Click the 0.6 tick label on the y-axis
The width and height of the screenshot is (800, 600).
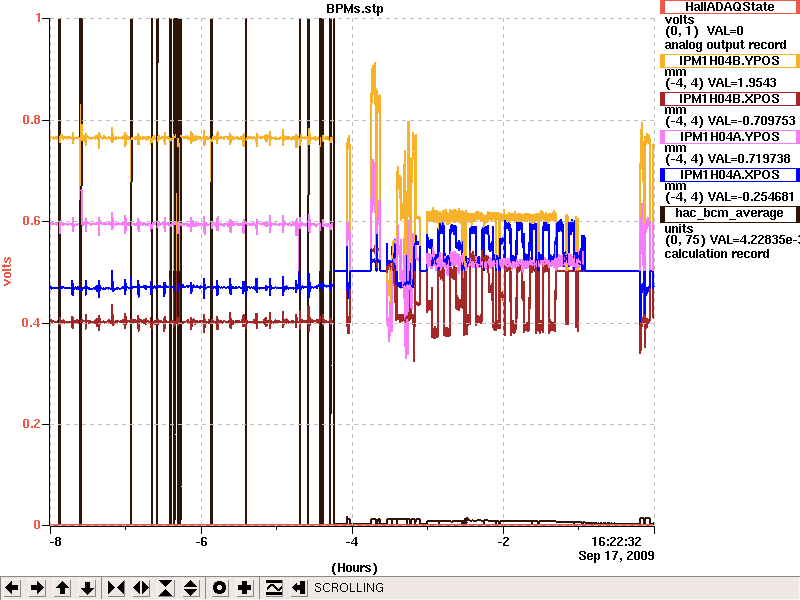[32, 221]
